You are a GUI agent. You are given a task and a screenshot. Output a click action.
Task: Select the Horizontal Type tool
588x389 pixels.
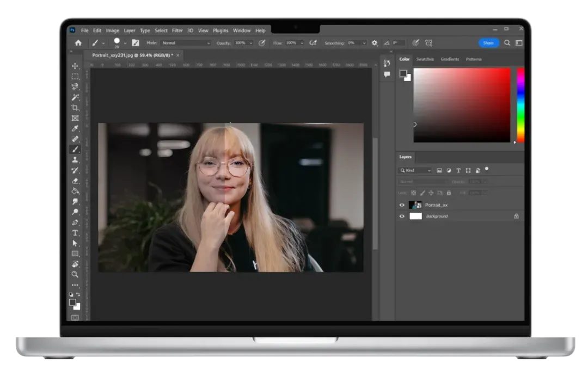(x=75, y=233)
